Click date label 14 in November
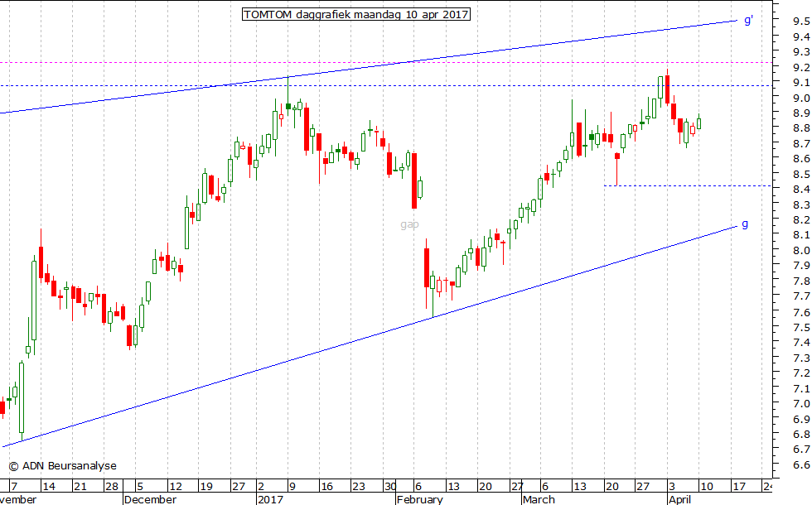Screen dimensions: 812x505 pos(49,487)
